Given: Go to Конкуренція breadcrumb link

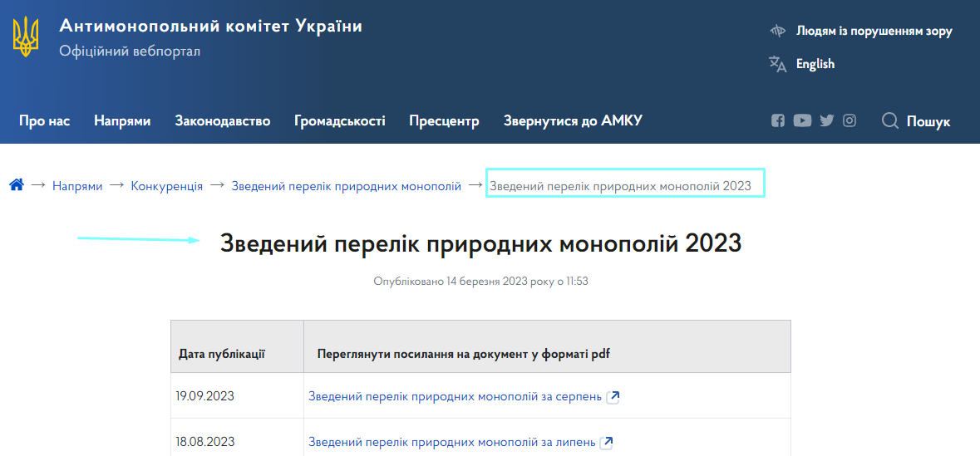Looking at the screenshot, I should pos(166,186).
